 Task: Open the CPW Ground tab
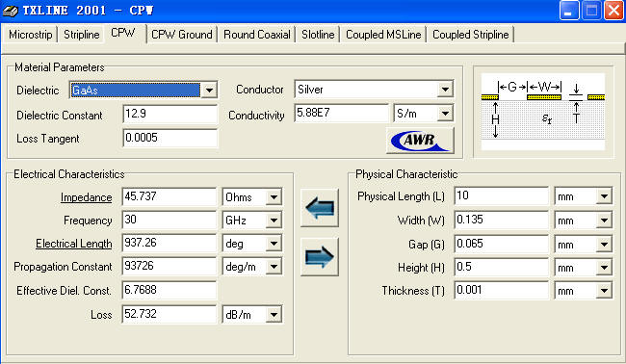(182, 35)
